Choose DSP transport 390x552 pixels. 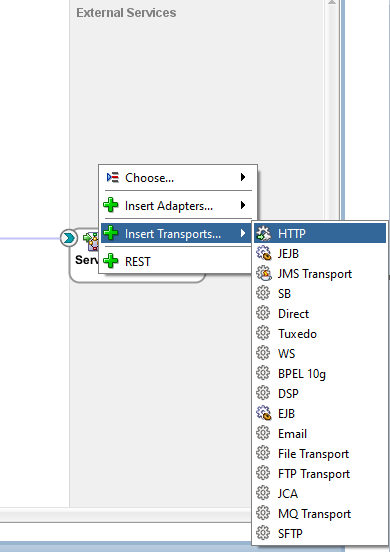click(320, 394)
